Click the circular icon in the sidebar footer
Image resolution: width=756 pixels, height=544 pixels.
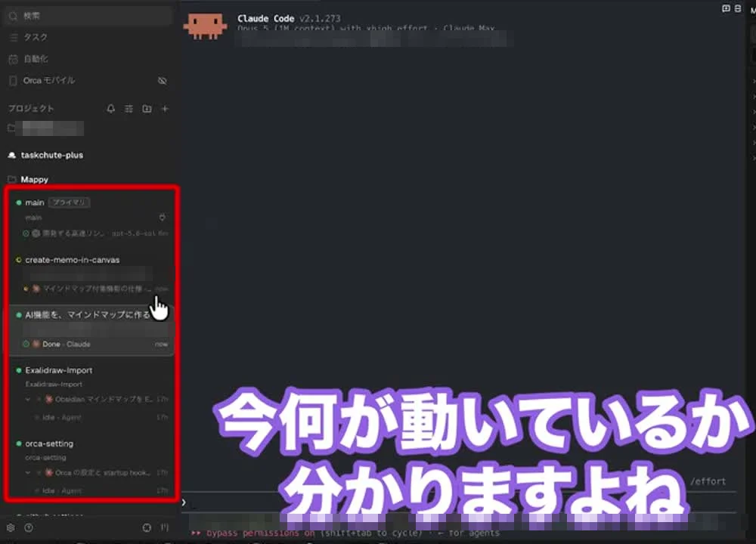(x=147, y=527)
